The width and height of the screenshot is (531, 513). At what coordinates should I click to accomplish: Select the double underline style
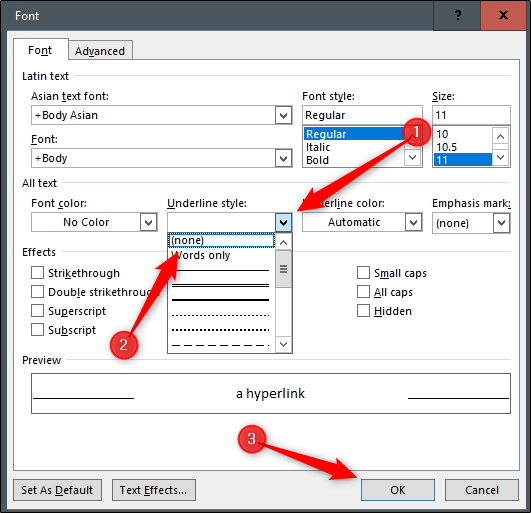pyautogui.click(x=220, y=285)
